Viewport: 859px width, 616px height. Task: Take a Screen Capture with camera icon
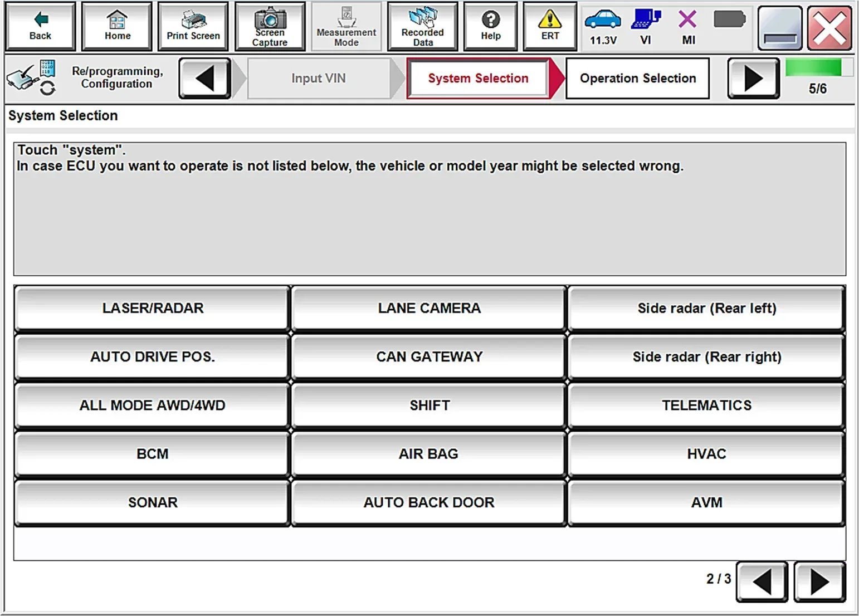click(x=270, y=26)
